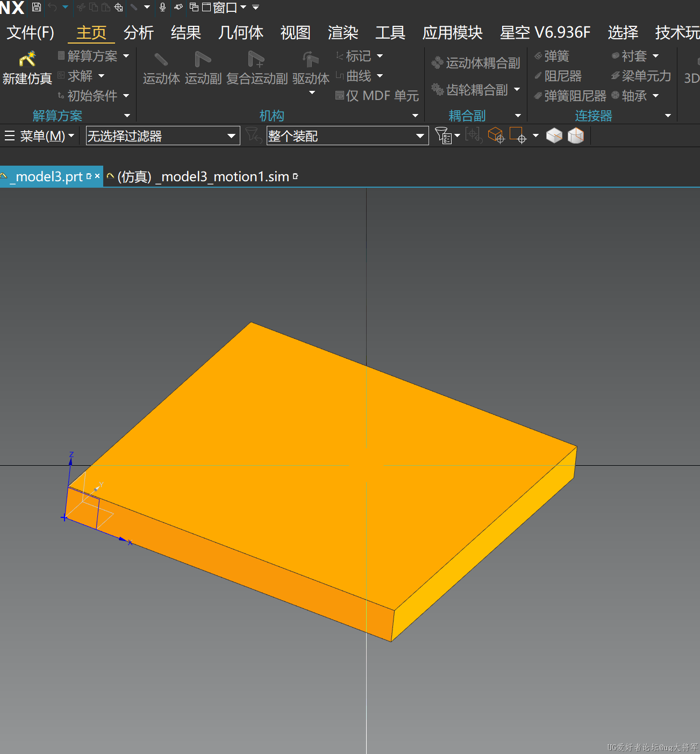Click the 运动体 motion body tool
The height and width of the screenshot is (754, 700).
tap(161, 68)
